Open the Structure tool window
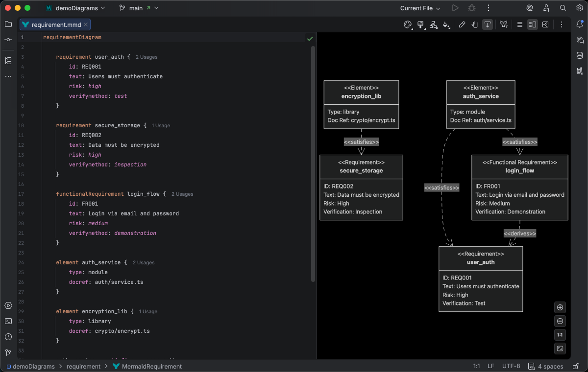Viewport: 588px width, 372px height. click(x=8, y=61)
